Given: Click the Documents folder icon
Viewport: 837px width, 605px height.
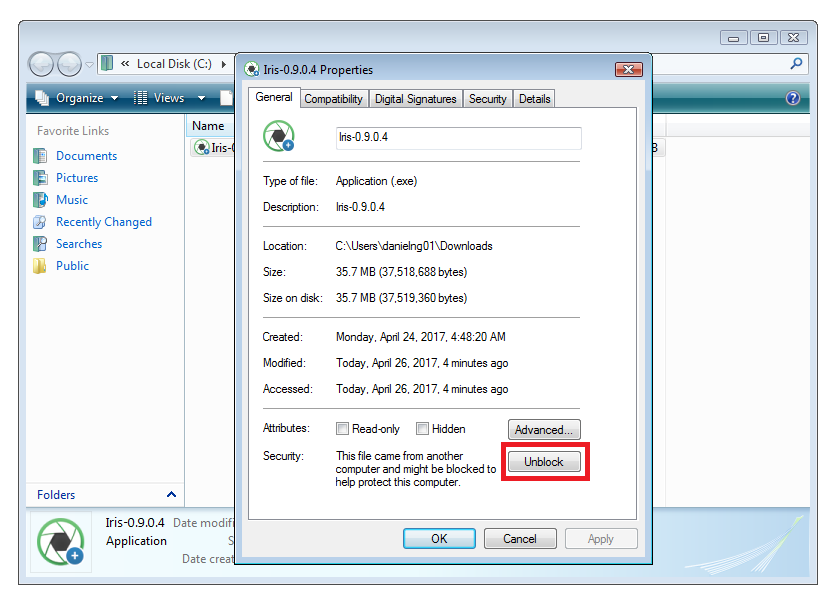Looking at the screenshot, I should click(x=41, y=156).
